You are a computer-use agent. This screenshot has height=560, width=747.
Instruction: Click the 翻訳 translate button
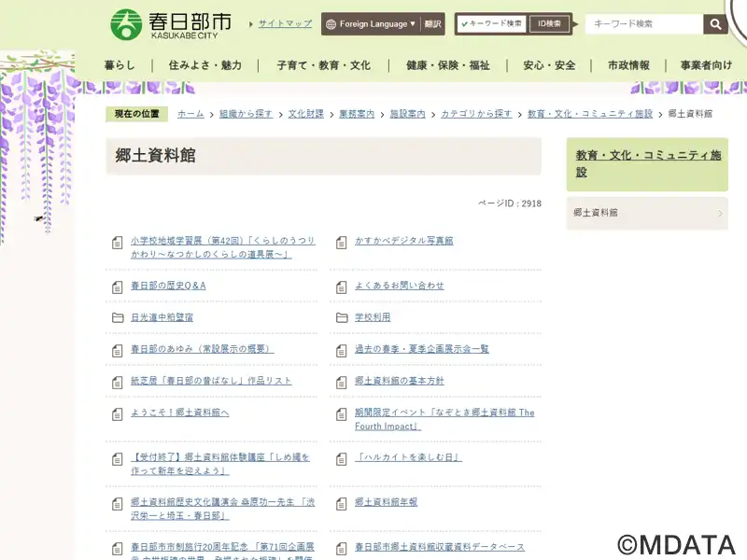(x=432, y=24)
